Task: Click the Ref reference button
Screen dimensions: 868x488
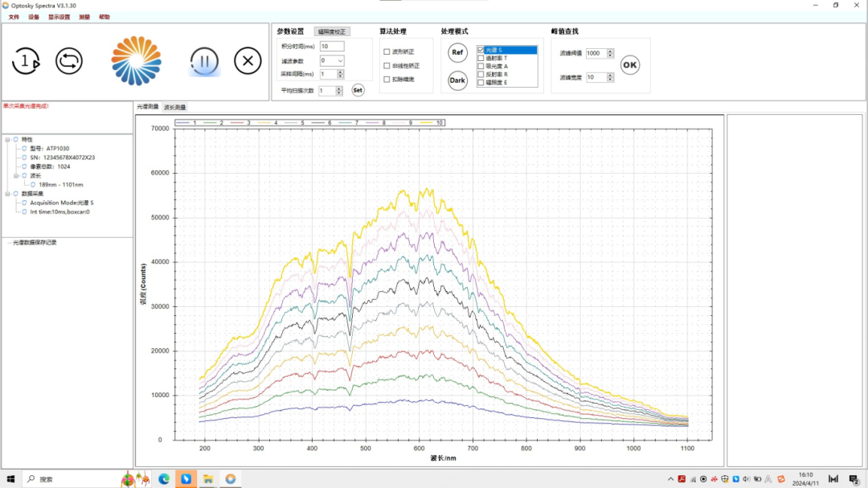Action: (457, 52)
